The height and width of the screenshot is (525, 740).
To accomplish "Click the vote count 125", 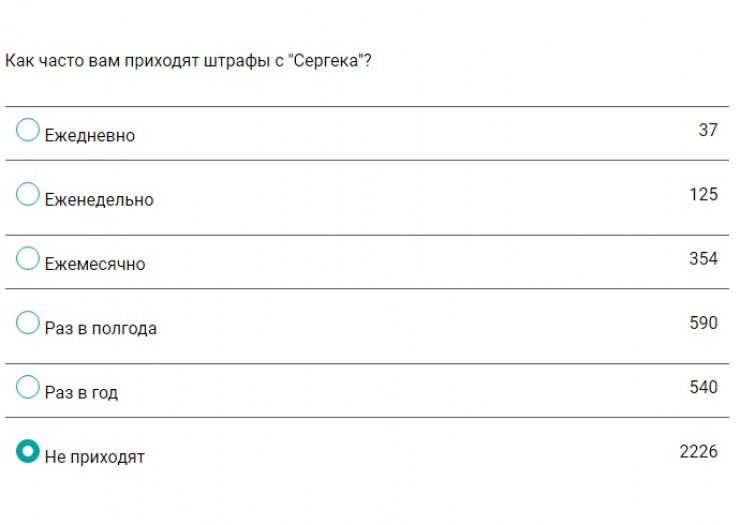I will coord(703,194).
